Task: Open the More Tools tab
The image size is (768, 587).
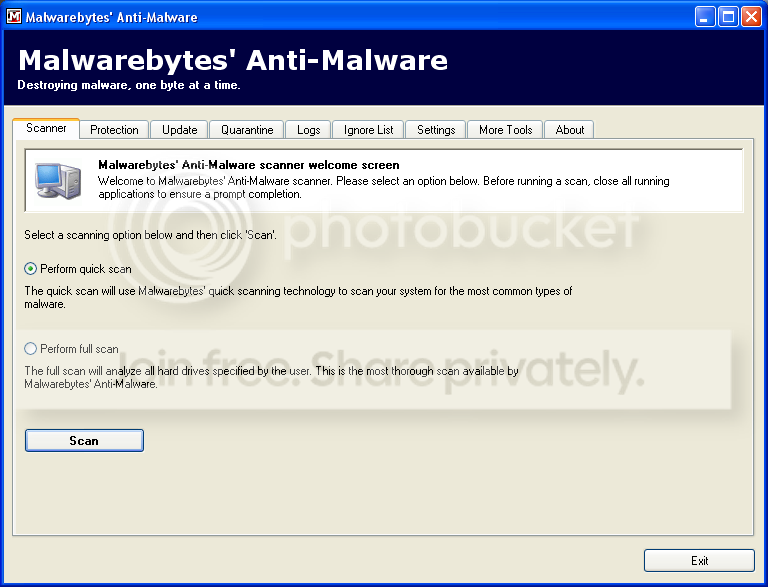Action: tap(505, 130)
